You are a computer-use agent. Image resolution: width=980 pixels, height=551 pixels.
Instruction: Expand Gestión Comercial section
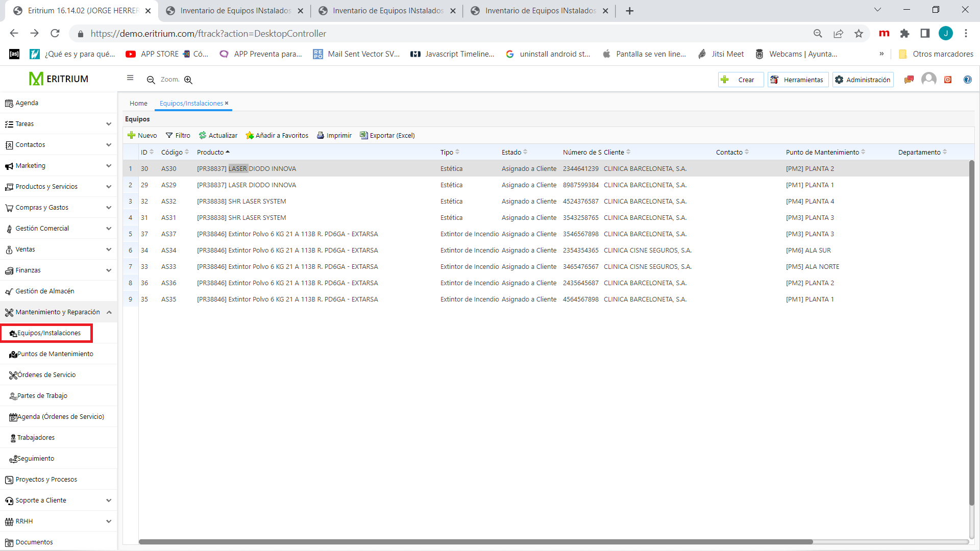point(59,229)
